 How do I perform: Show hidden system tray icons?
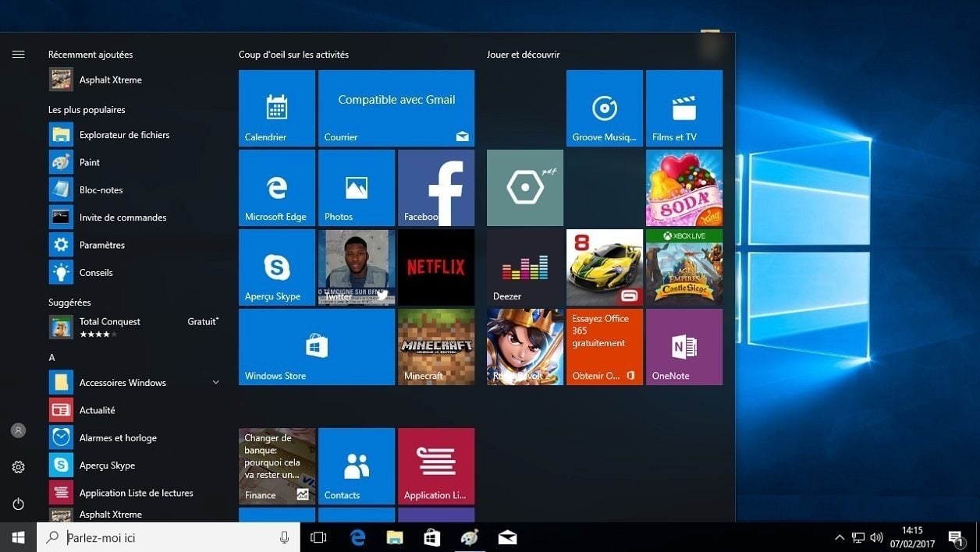tap(840, 537)
